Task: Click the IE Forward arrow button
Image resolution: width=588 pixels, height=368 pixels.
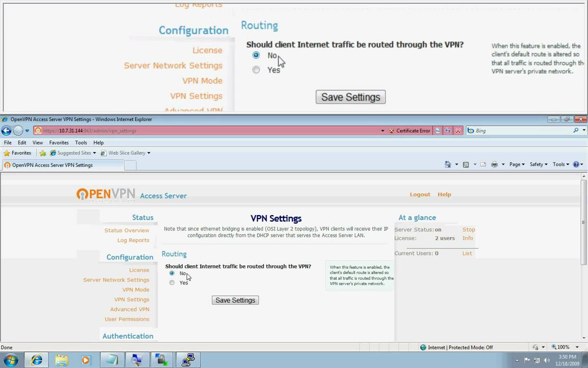Action: (18, 131)
